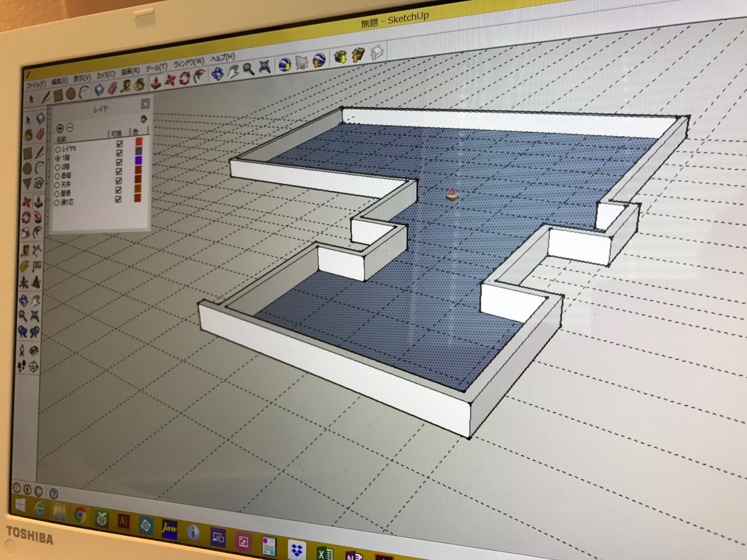
Task: Click the Position Camera tool
Action: (x=22, y=350)
